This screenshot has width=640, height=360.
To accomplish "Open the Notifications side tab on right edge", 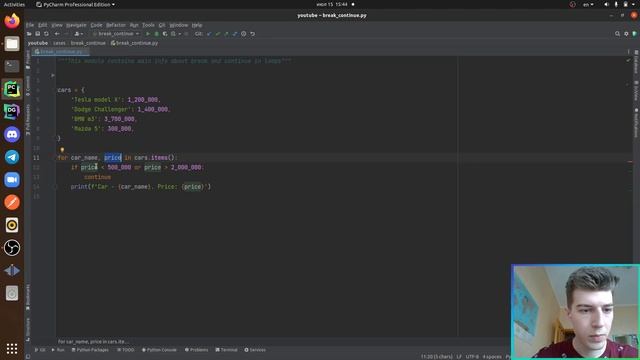I will tap(636, 123).
